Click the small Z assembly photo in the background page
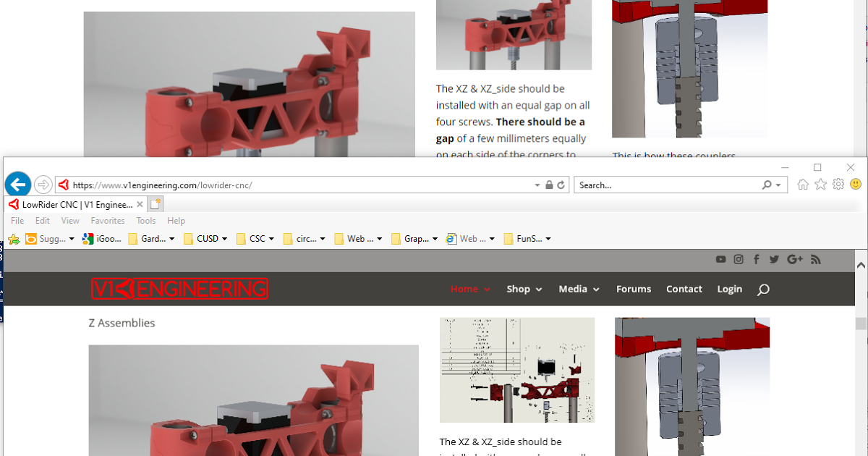This screenshot has width=868, height=456. click(x=514, y=35)
